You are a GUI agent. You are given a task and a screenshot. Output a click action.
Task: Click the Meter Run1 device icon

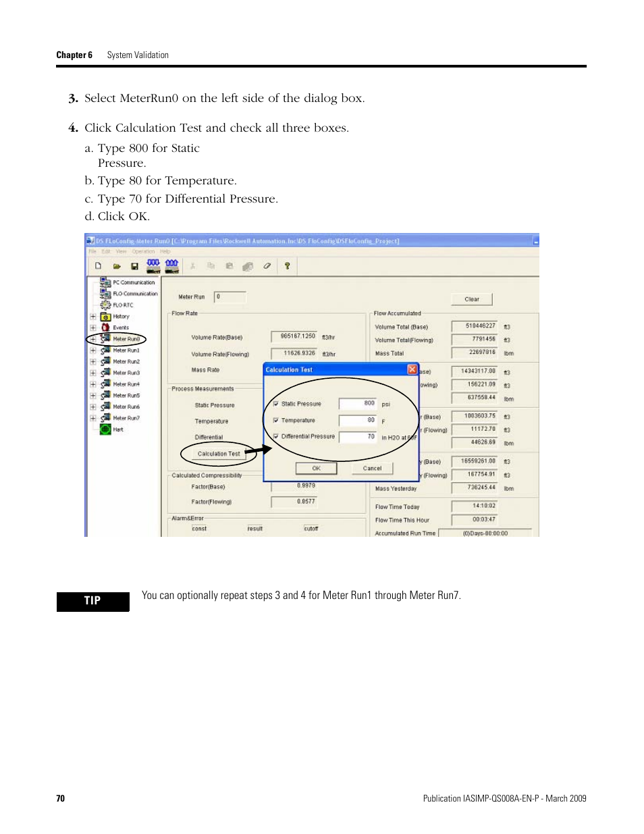click(105, 350)
